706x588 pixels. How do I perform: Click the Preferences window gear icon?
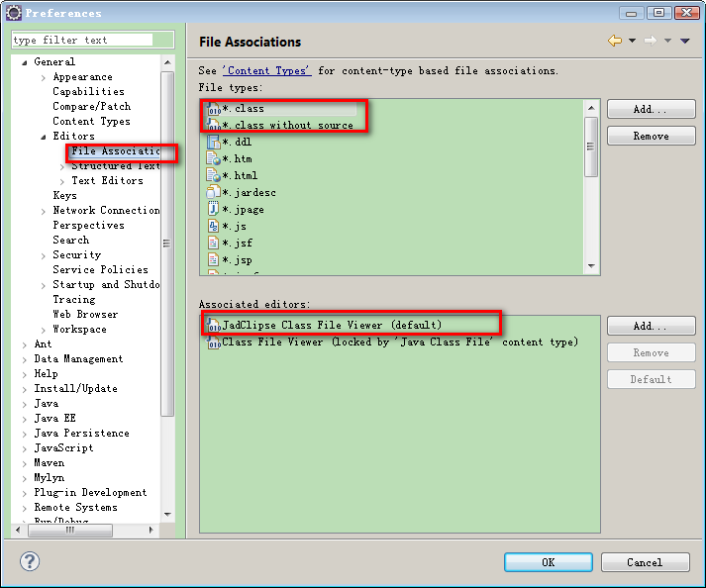14,13
